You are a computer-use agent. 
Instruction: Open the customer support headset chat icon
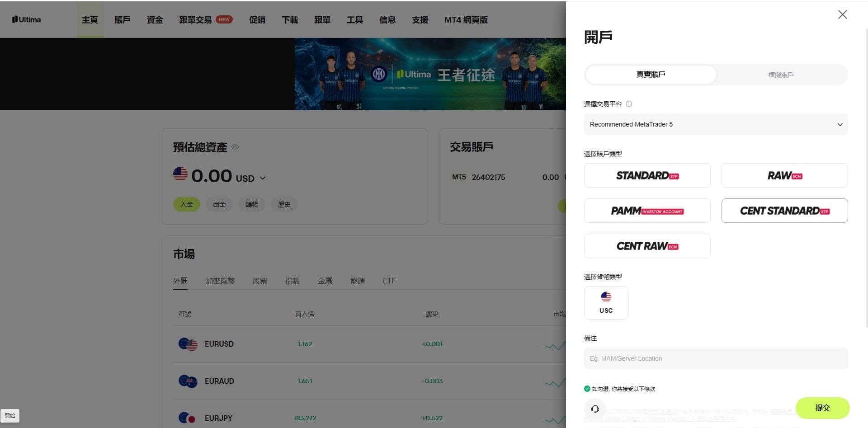point(595,409)
